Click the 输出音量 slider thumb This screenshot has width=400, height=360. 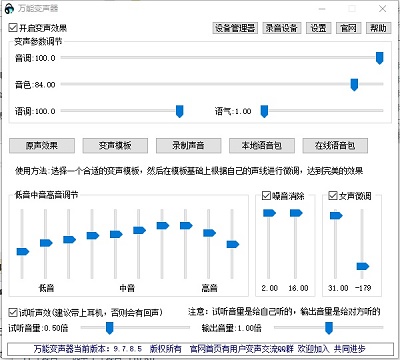pos(329,328)
